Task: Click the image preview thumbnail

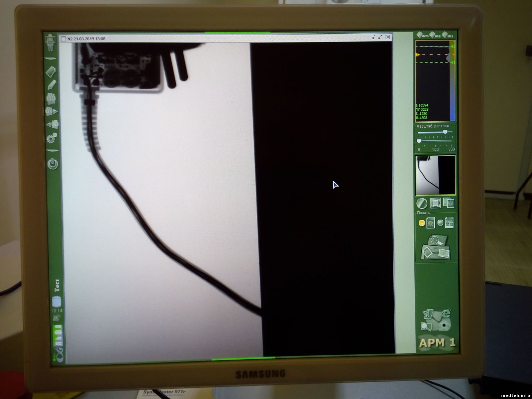Action: coord(435,175)
